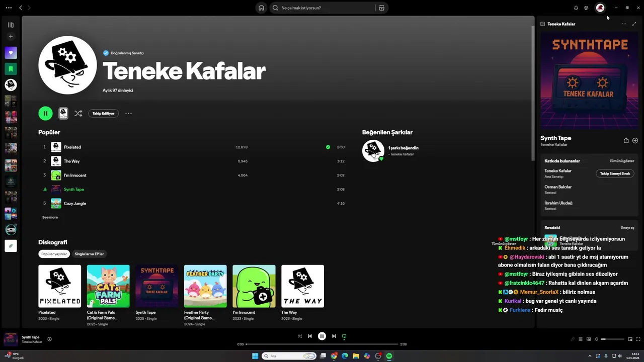Screen dimensions: 644x362
Task: Select the Single'lar ve EP'ler filter chip
Action: pyautogui.click(x=89, y=254)
